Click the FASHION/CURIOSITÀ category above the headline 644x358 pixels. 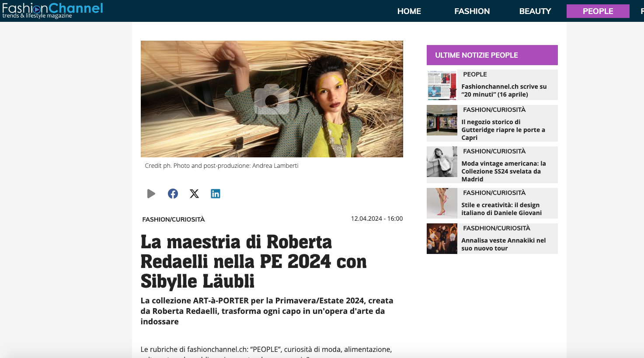click(x=174, y=219)
